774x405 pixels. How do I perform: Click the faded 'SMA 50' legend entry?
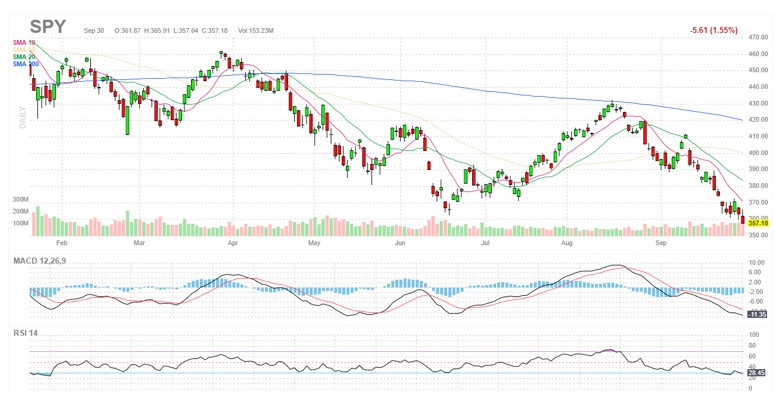click(x=24, y=50)
